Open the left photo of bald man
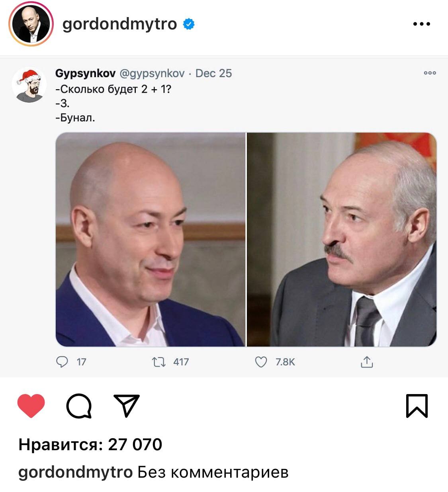Screen dimensions: 448x492 pos(151,240)
